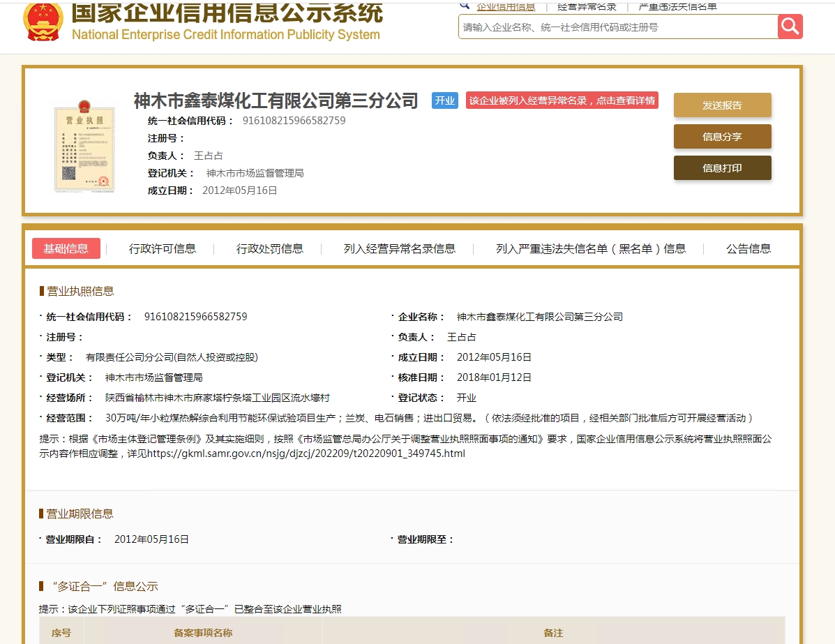Click the blue 开业 status badge
Viewport: 835px width, 644px height.
click(444, 100)
